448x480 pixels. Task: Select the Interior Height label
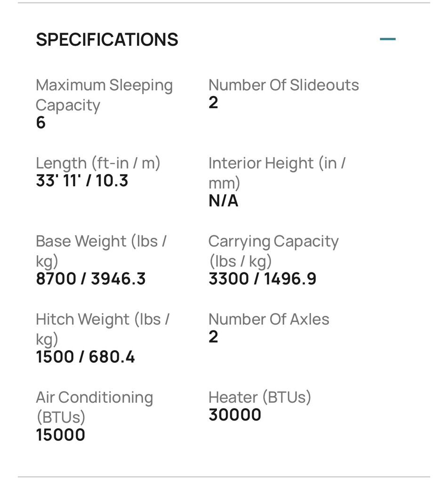pos(277,173)
